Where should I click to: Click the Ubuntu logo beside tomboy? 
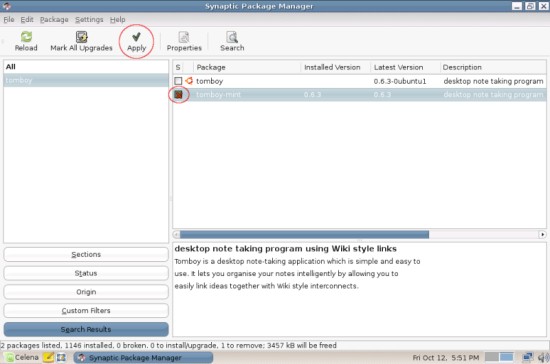tap(189, 81)
